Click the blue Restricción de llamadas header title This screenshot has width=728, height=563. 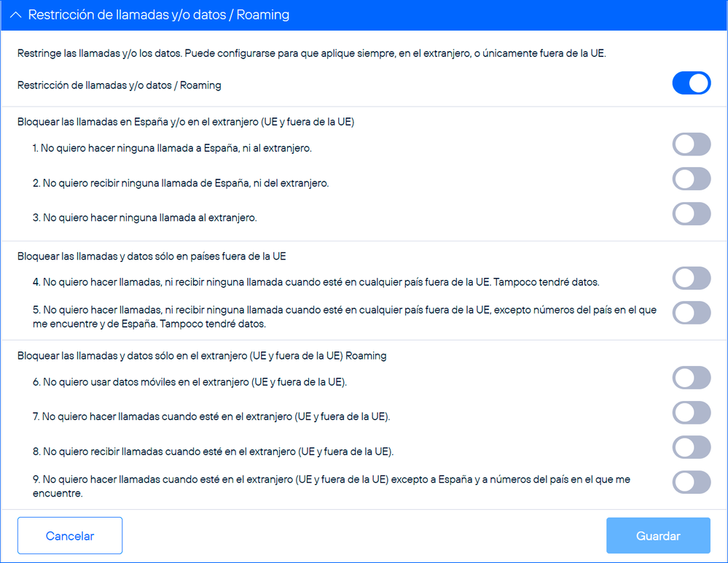pyautogui.click(x=158, y=15)
